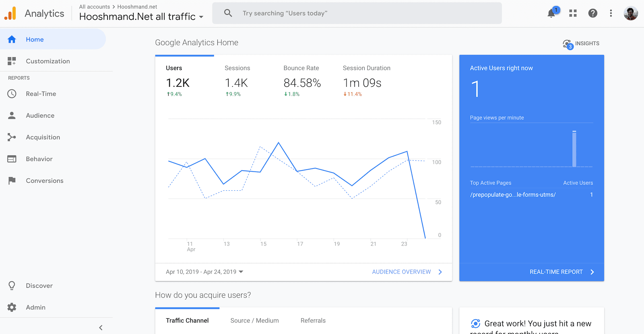Viewport: 644px width, 334px height.
Task: Click the '1.4K' sessions value
Action: coord(236,83)
